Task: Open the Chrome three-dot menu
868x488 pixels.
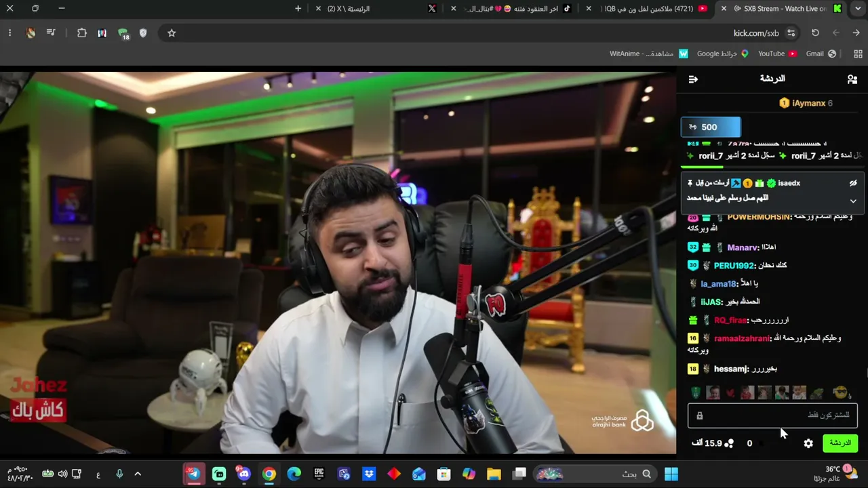Action: point(9,33)
